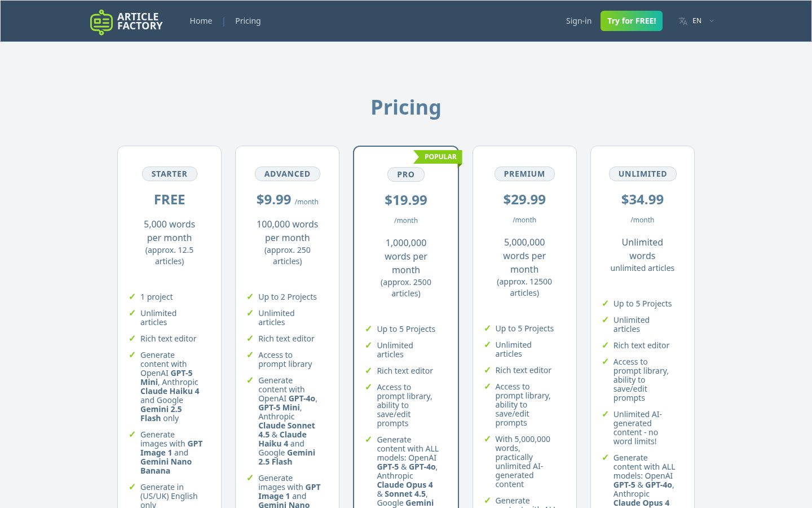Click the $19.99 price text
The width and height of the screenshot is (812, 508).
[x=406, y=200]
